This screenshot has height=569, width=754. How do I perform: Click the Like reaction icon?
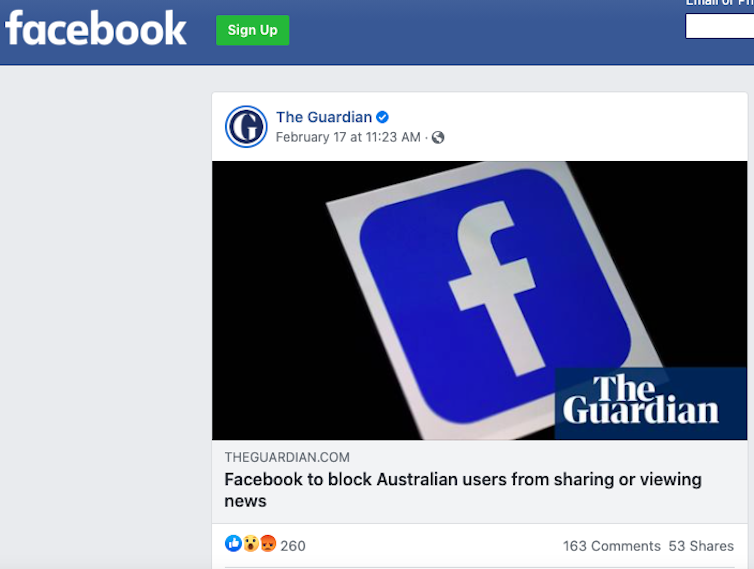click(233, 544)
